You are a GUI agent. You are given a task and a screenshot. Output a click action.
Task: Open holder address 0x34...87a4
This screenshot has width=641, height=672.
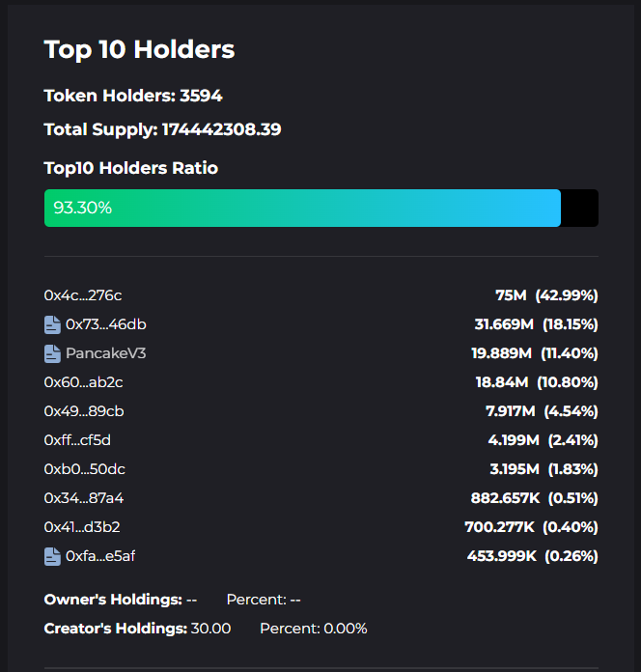pyautogui.click(x=84, y=498)
